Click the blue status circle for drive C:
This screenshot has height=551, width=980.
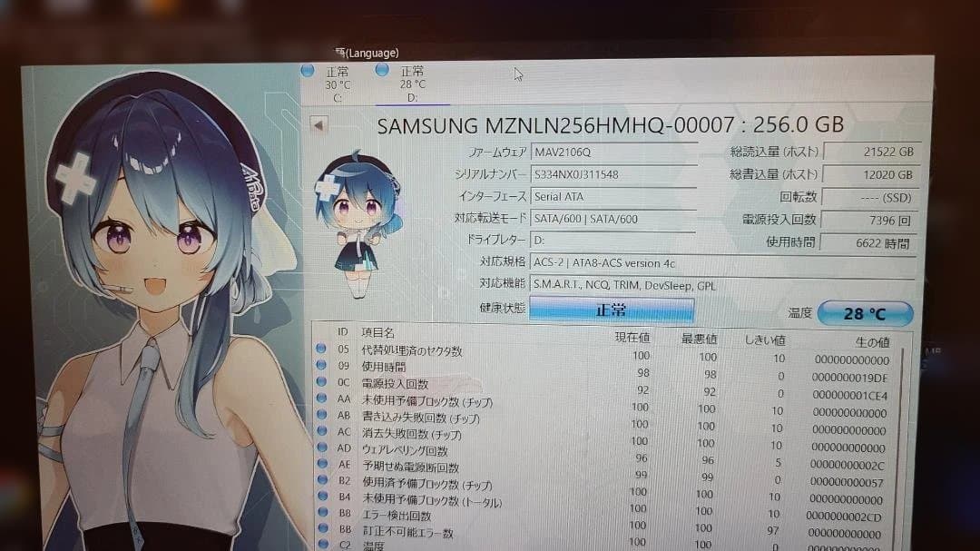point(308,70)
